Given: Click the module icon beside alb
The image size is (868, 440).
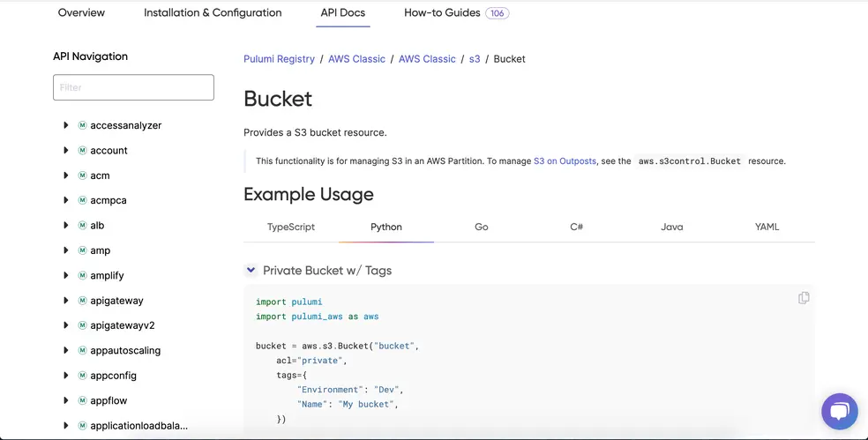Looking at the screenshot, I should pyautogui.click(x=83, y=225).
